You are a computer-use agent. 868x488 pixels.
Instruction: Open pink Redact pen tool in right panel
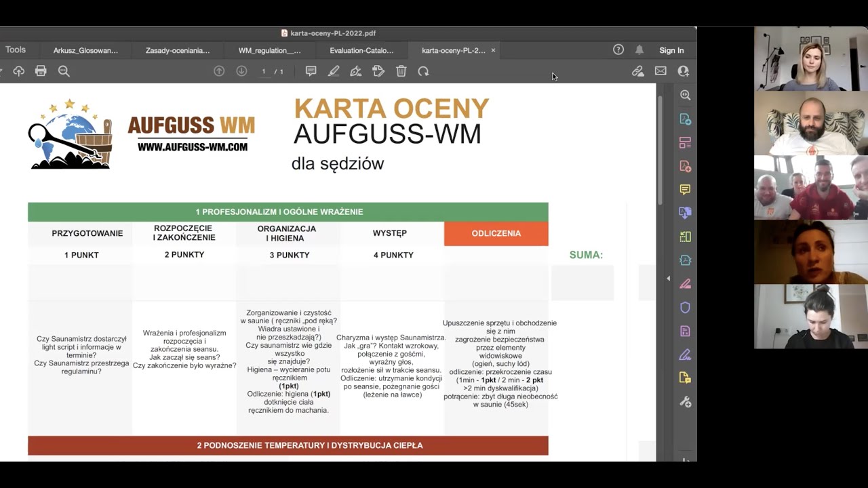pos(685,284)
